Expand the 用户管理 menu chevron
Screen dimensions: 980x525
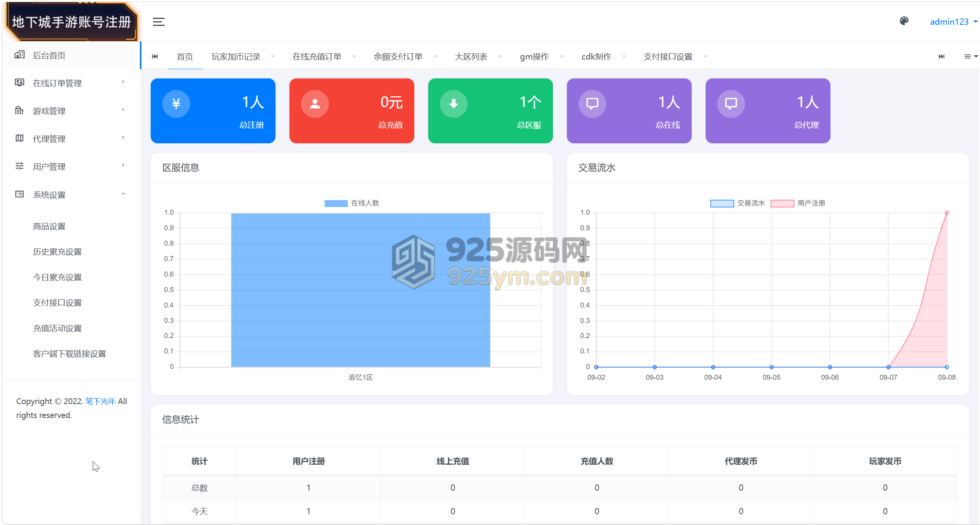click(123, 166)
